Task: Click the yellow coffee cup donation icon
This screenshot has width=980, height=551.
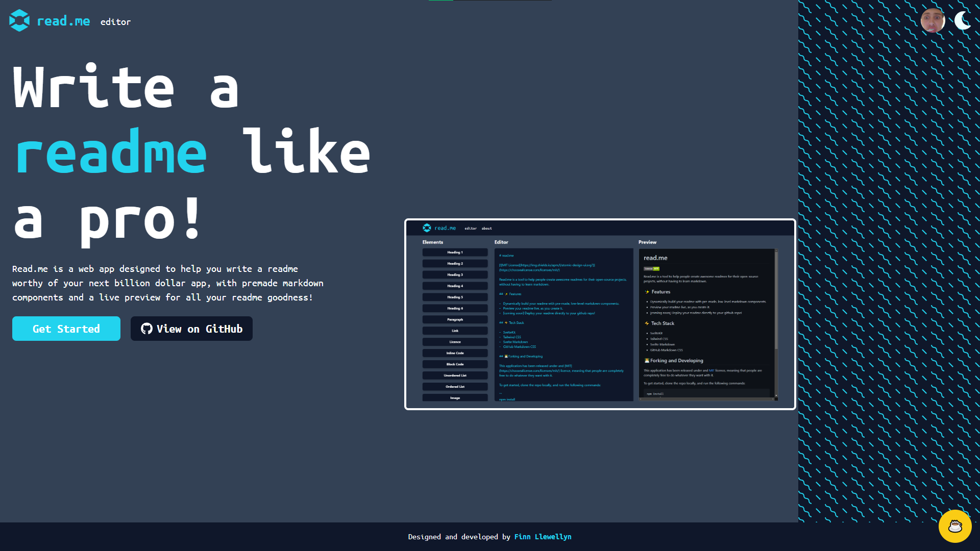Action: click(955, 526)
